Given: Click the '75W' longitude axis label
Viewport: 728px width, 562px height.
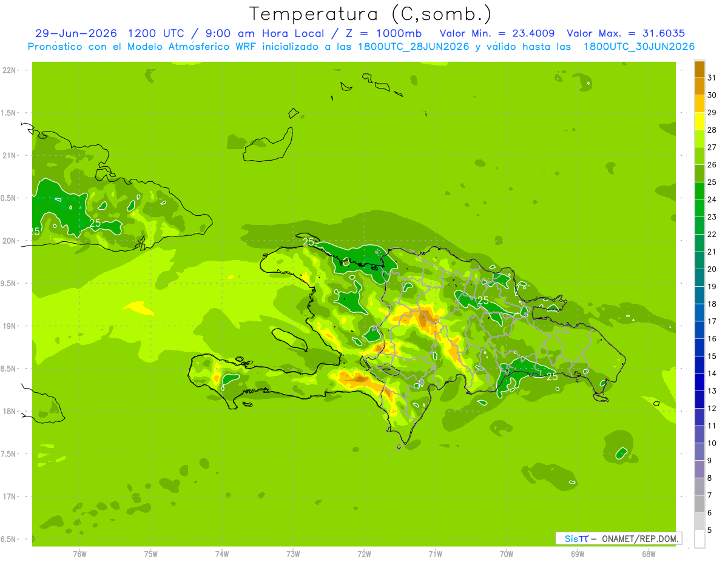Looking at the screenshot, I should (x=151, y=554).
